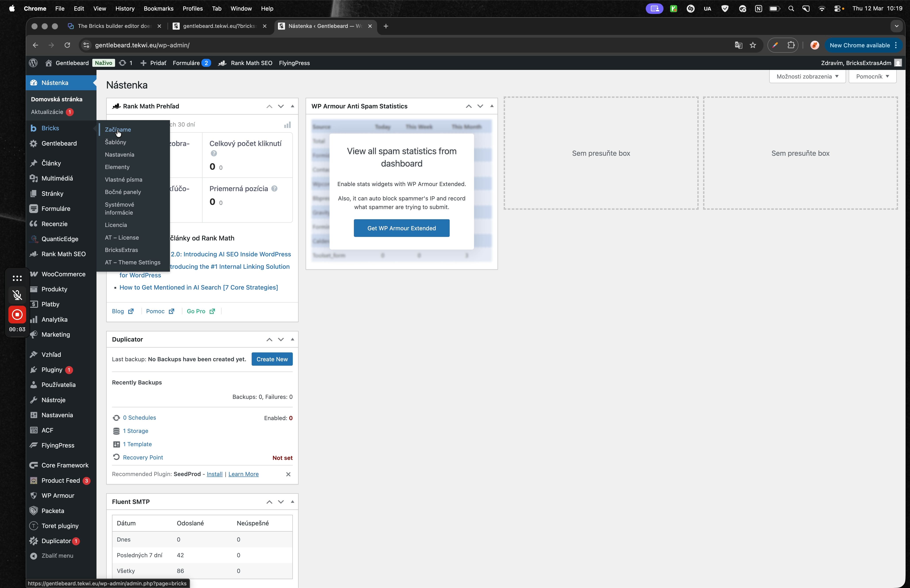Bookmark this page with star icon
This screenshot has width=910, height=588.
pyautogui.click(x=753, y=45)
